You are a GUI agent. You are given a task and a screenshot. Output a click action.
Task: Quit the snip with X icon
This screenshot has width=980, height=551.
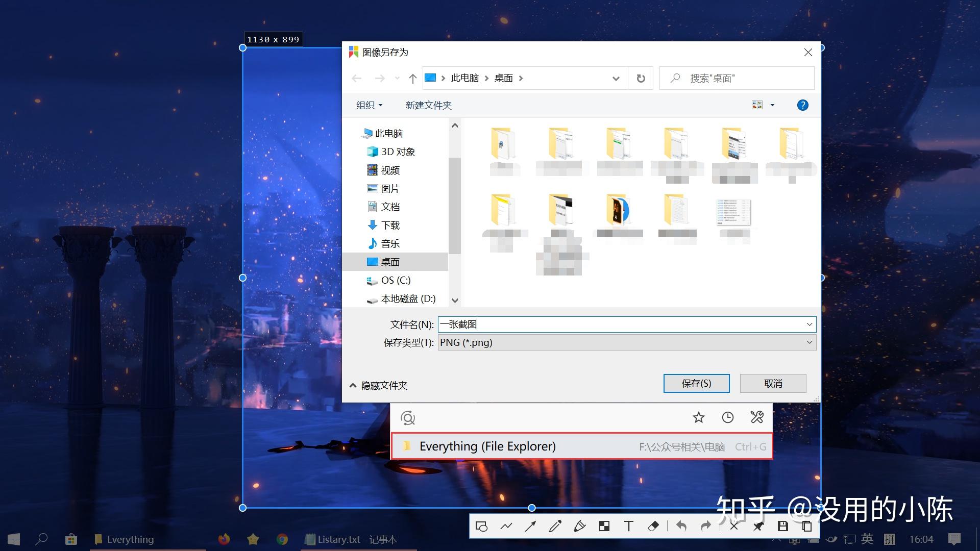coord(734,526)
